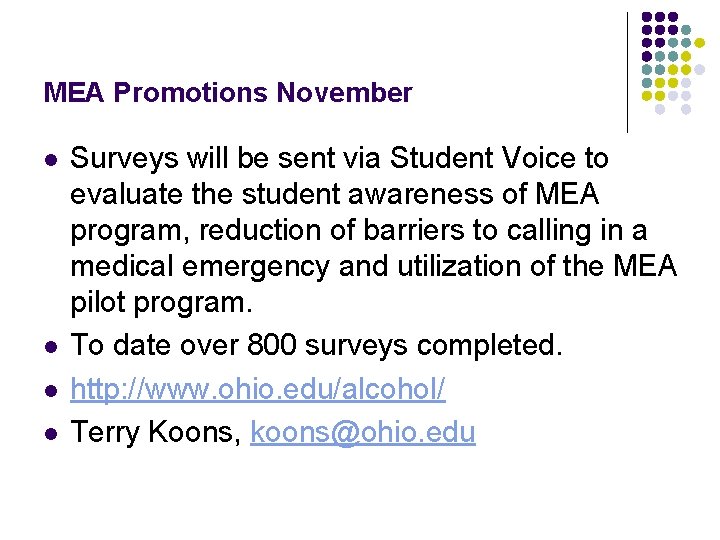Viewport: 720px width, 540px height.
Task: Click the leftmost yellow dot in the grid
Action: [647, 96]
